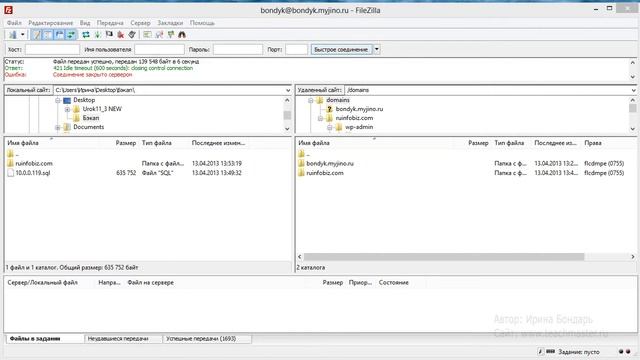Image resolution: width=640 pixels, height=360 pixels.
Task: Click Cancel current operation icon
Action: click(x=109, y=35)
